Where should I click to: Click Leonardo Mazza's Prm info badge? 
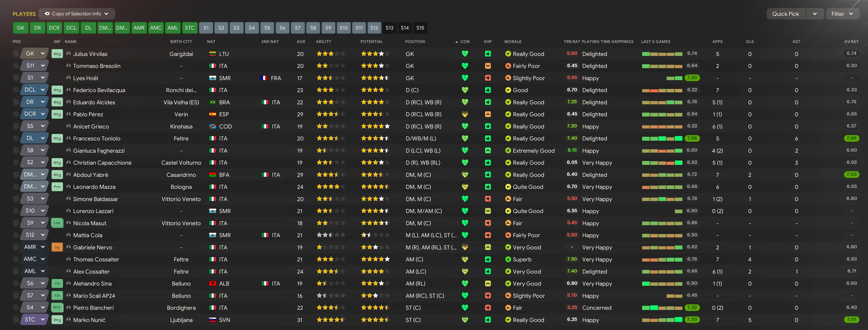(57, 187)
